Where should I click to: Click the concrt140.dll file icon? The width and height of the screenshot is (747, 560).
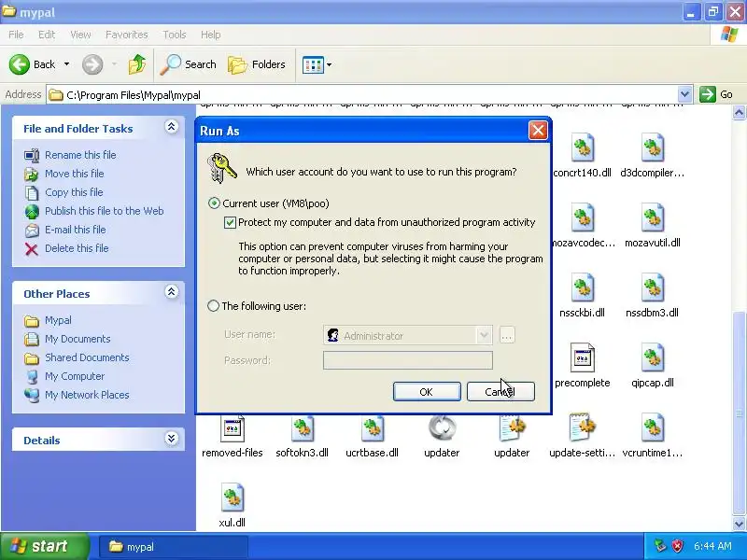coord(582,147)
